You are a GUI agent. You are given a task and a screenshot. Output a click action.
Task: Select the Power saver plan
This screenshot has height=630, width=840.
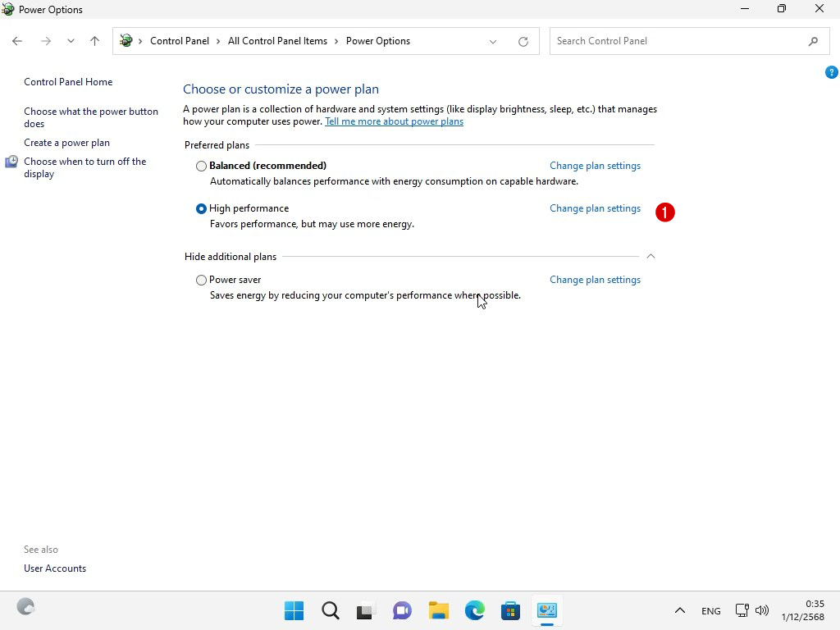pos(201,280)
